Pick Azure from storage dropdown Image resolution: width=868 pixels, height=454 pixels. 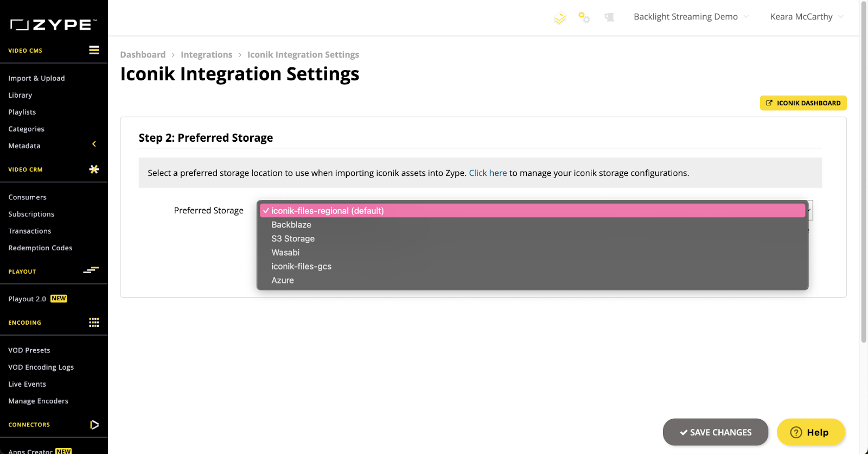(532, 280)
